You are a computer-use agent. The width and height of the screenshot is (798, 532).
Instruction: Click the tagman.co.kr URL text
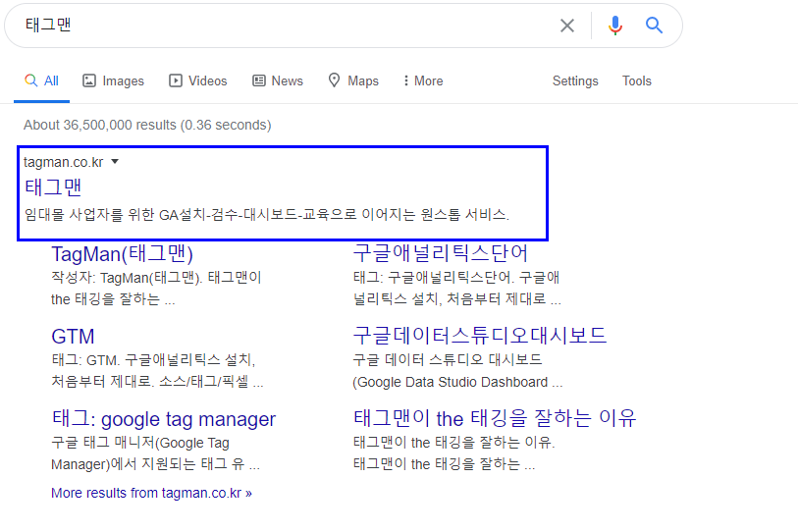pos(63,162)
